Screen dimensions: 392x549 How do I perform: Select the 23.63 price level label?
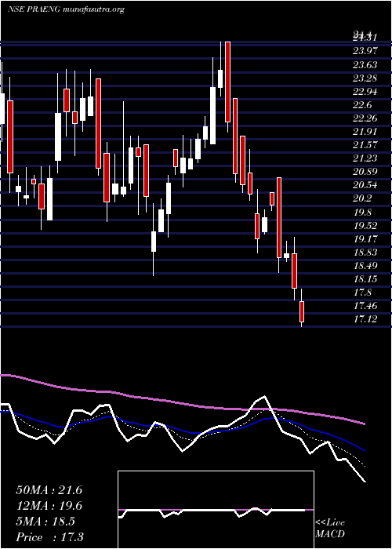coord(365,65)
